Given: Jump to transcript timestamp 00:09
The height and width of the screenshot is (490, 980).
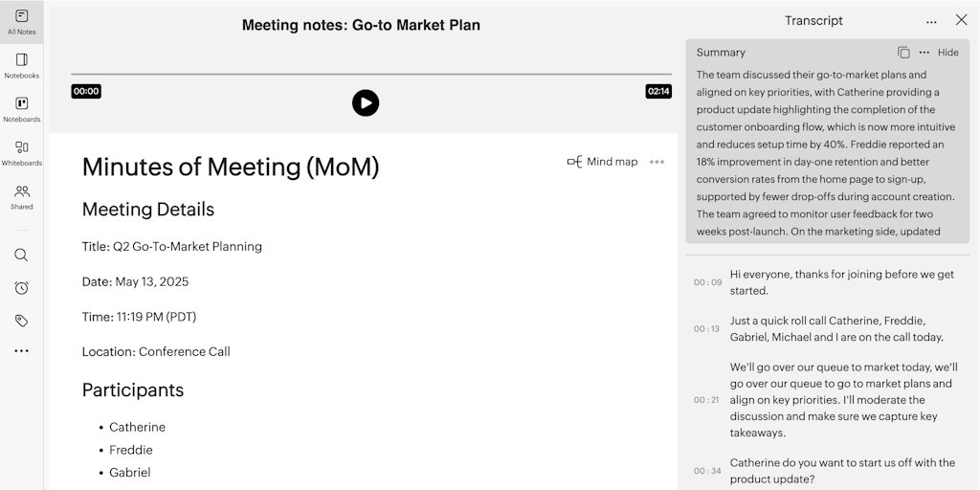Looking at the screenshot, I should 707,282.
